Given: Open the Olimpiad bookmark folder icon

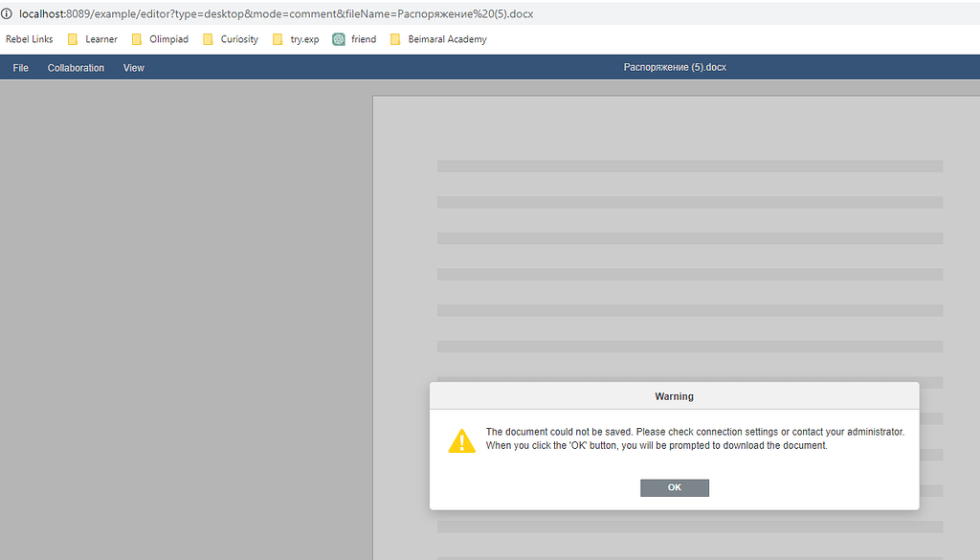Looking at the screenshot, I should tap(136, 39).
